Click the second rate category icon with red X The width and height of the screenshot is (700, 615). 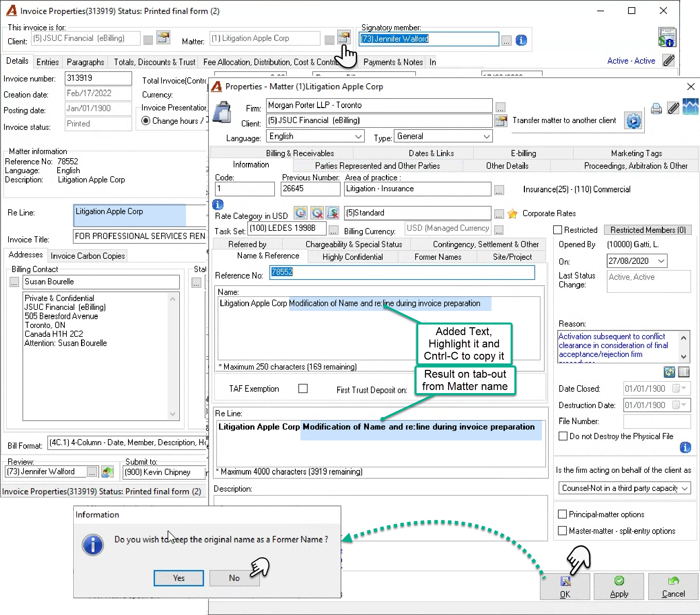pos(317,213)
